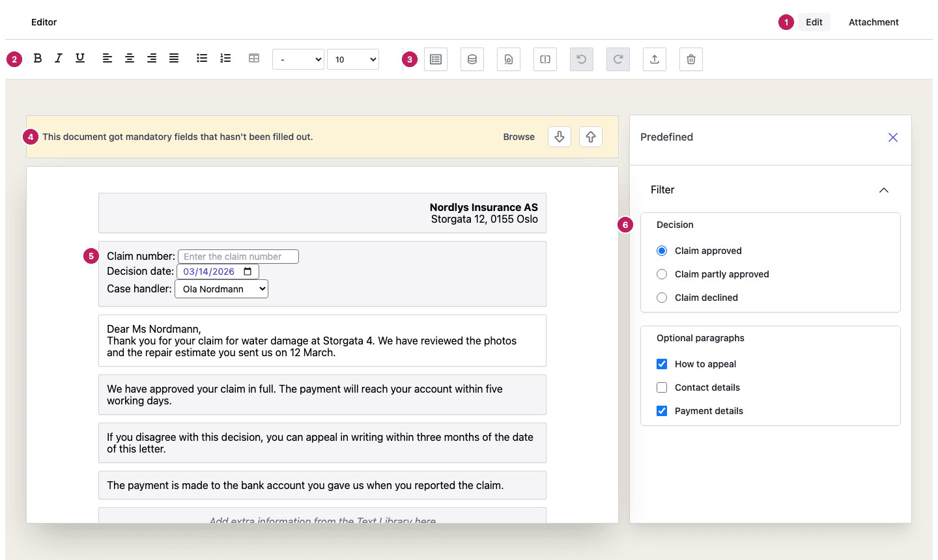Align text to the right

[x=152, y=59]
